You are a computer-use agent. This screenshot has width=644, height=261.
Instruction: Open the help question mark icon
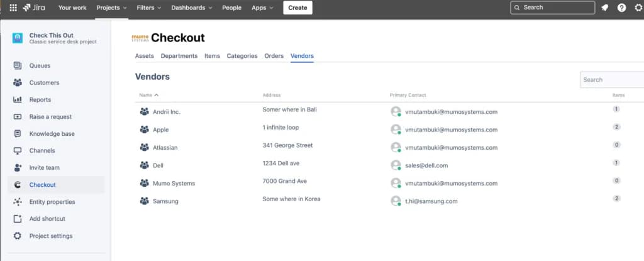pos(622,8)
